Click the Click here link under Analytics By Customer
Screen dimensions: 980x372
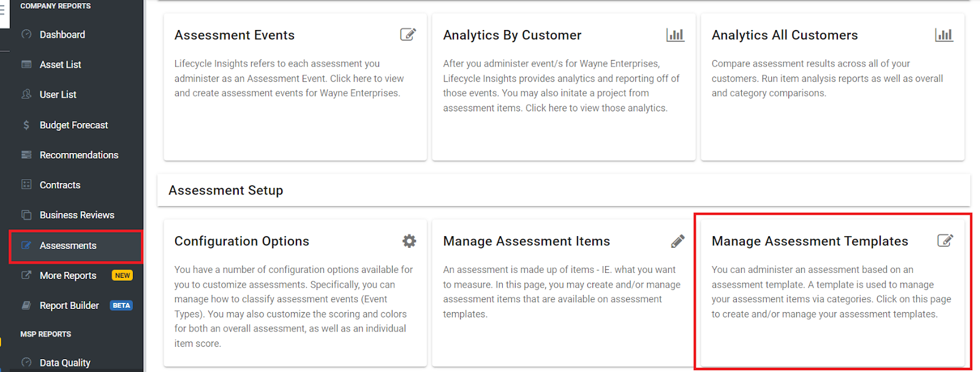(548, 108)
